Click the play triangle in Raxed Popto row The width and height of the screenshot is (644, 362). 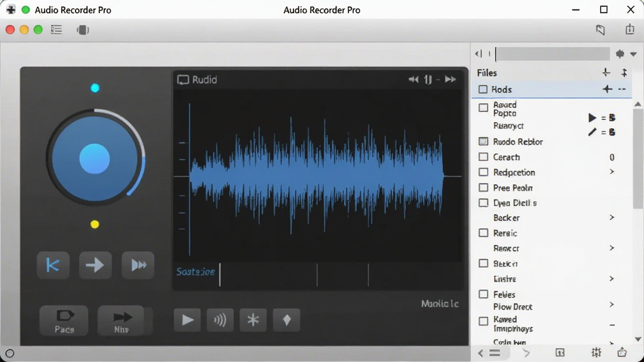pyautogui.click(x=592, y=118)
